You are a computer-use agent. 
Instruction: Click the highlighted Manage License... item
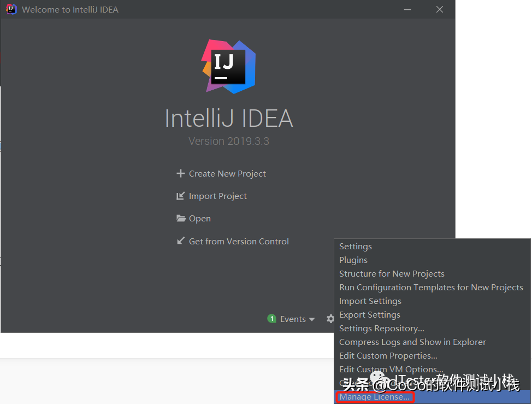tap(375, 397)
